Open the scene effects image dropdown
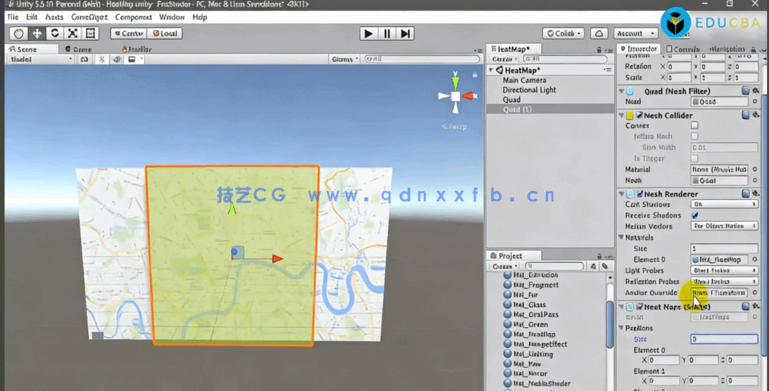The height and width of the screenshot is (391, 769). (134, 59)
